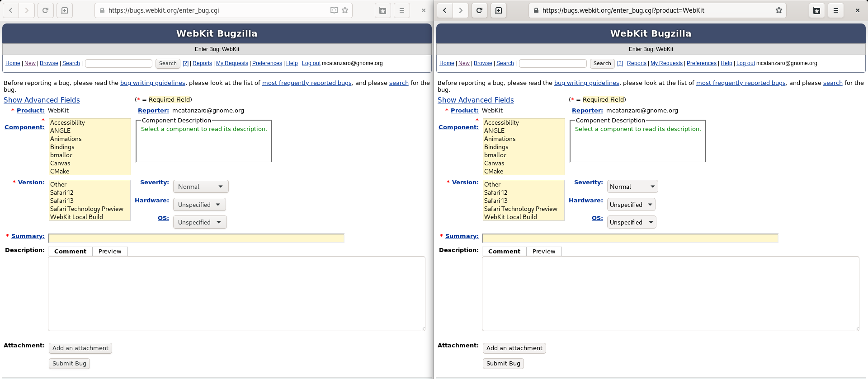868x379 pixels.
Task: Click the lock icon in the left address bar
Action: click(102, 10)
